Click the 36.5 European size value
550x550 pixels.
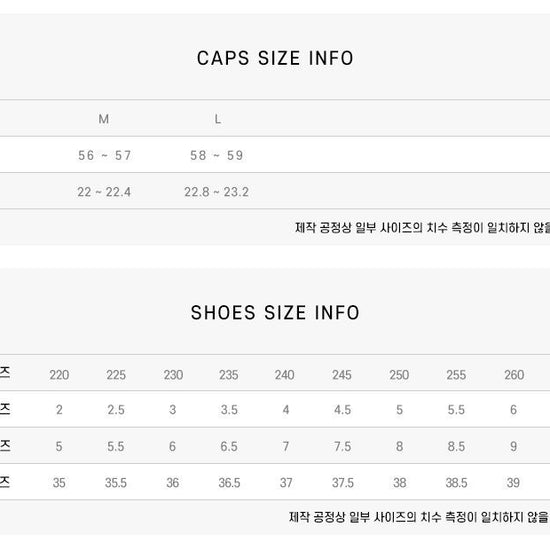click(x=229, y=483)
